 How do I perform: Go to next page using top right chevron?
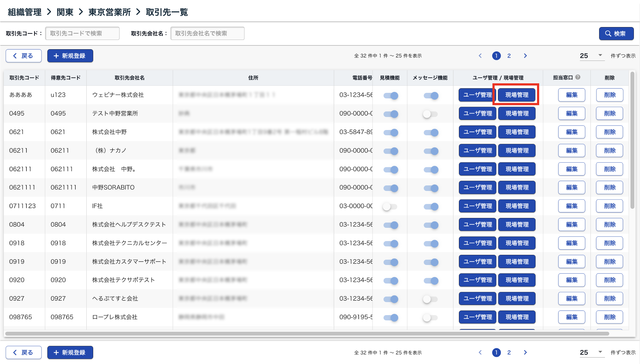point(525,56)
